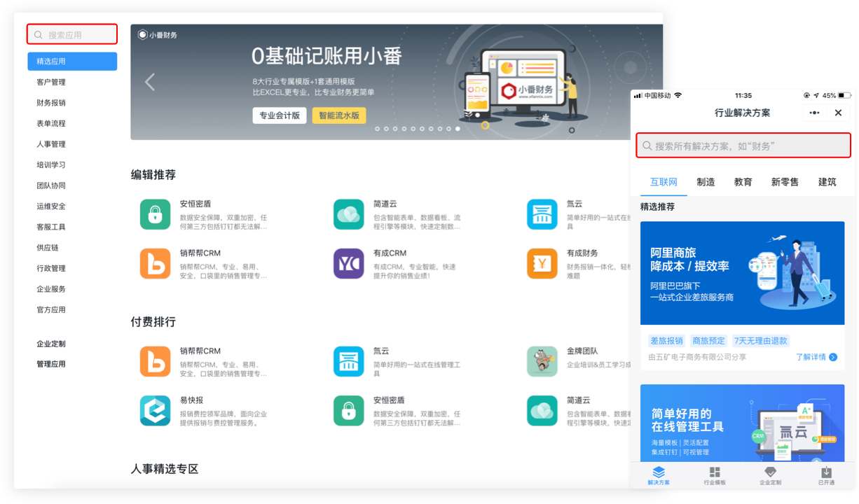This screenshot has width=859, height=504.
Task: Switch to the 互联网 tab
Action: [664, 182]
